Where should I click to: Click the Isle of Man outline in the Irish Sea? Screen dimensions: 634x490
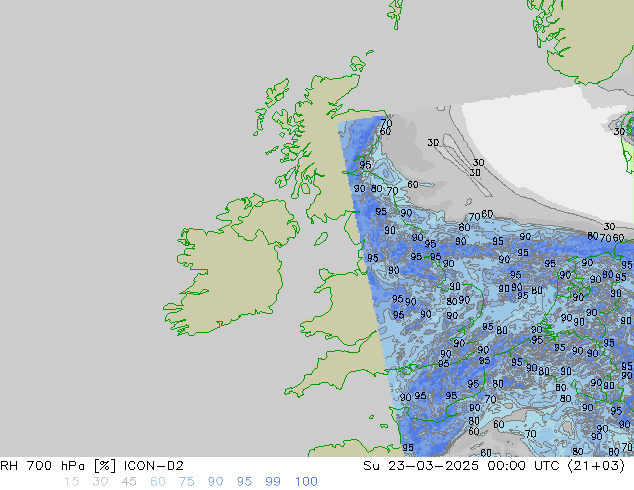pyautogui.click(x=321, y=239)
